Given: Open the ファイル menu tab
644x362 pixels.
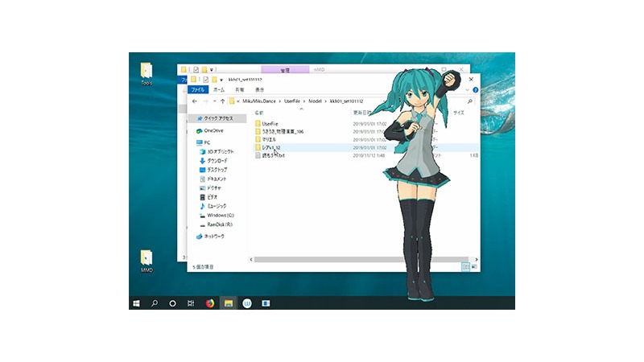Looking at the screenshot, I should click(x=197, y=90).
